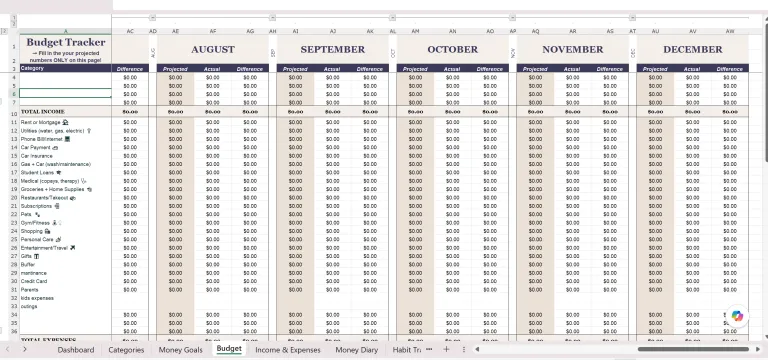
Task: Select the Restaurants/Takeout category
Action: (x=65, y=198)
